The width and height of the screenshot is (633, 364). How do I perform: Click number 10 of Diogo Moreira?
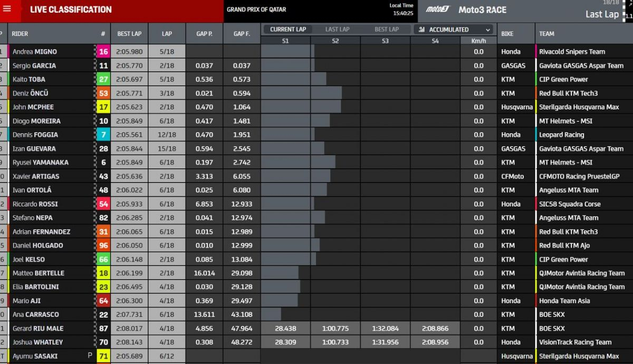[103, 121]
